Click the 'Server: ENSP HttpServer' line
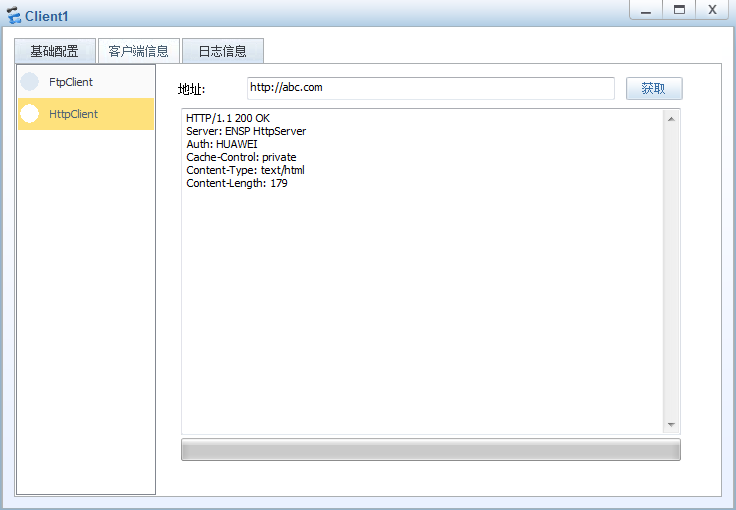Screen dimensions: 736x510 tap(246, 131)
